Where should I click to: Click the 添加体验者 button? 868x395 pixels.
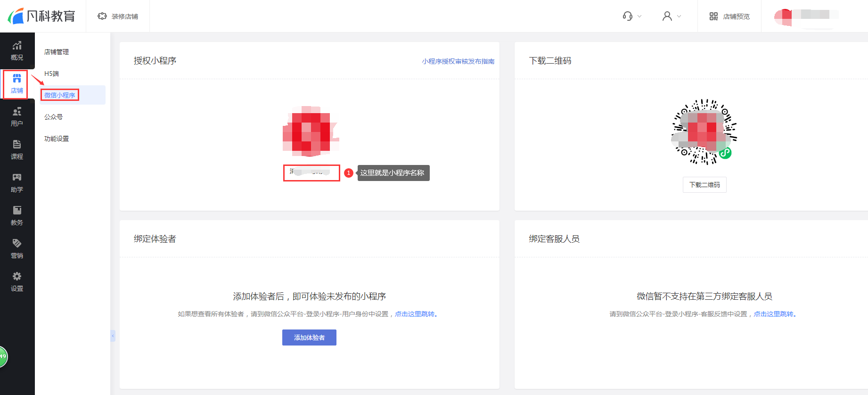(x=309, y=337)
